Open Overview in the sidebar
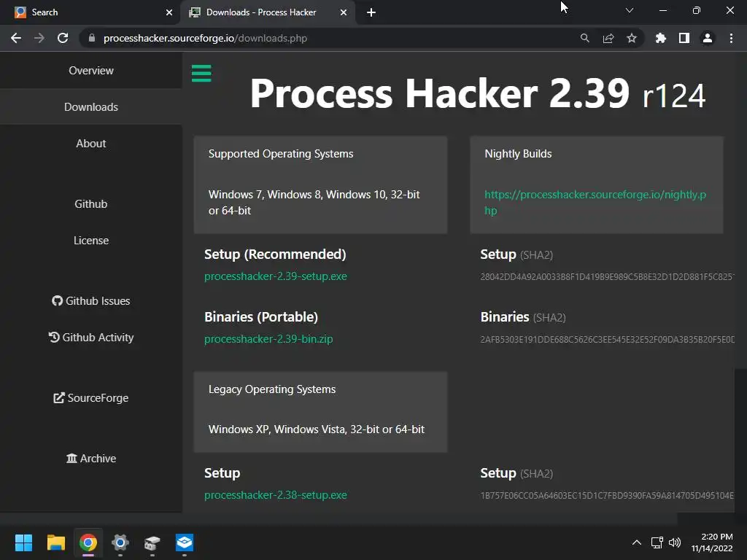This screenshot has width=747, height=560. (91, 71)
